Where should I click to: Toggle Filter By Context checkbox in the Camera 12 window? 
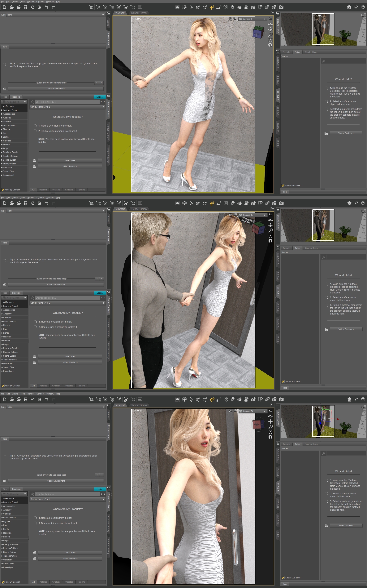3,386
